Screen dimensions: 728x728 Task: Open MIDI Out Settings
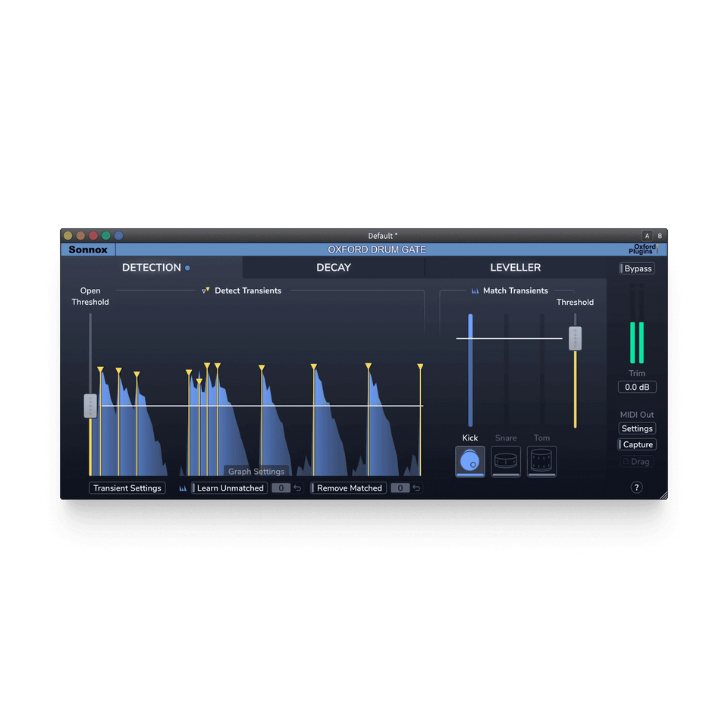tap(637, 428)
